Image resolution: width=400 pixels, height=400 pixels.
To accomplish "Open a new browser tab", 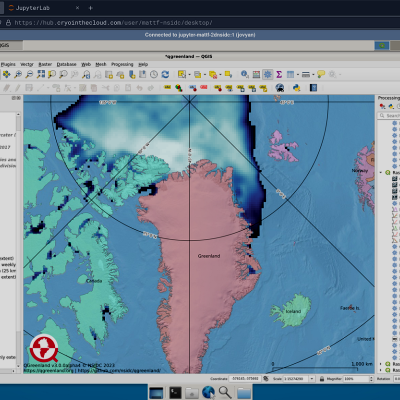I will pyautogui.click(x=91, y=8).
